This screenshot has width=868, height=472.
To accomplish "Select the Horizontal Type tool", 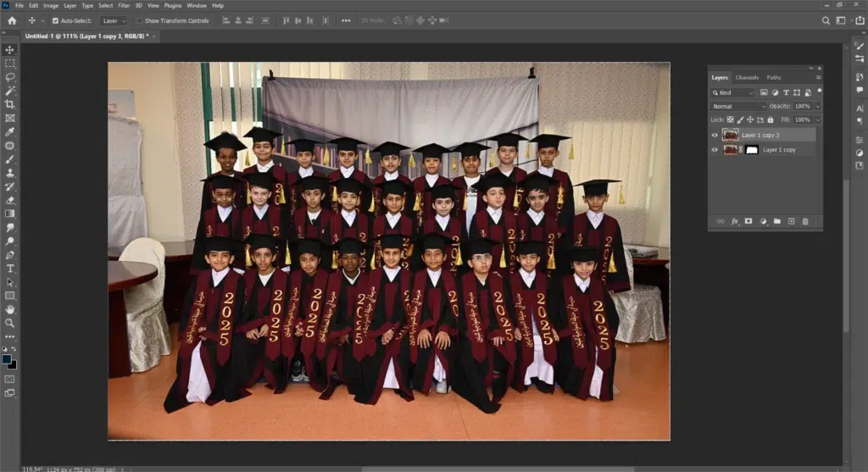I will 10,269.
